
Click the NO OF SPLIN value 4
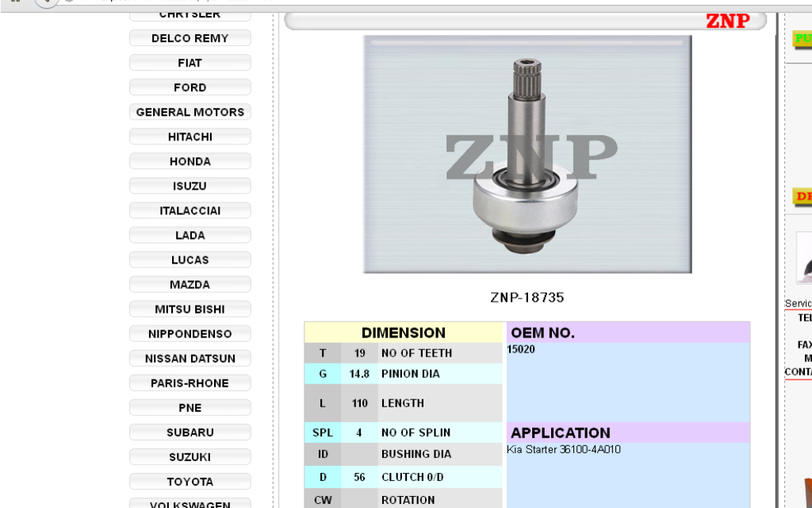click(359, 433)
